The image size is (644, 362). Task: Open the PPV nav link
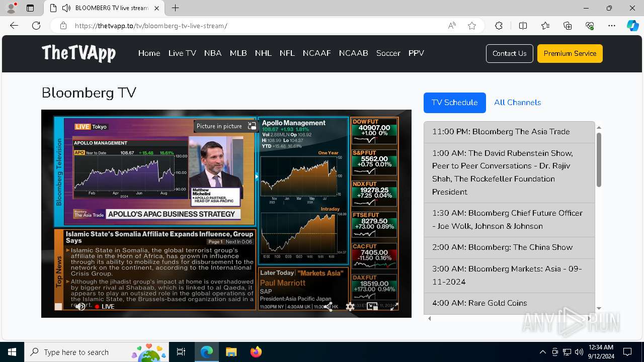click(416, 53)
